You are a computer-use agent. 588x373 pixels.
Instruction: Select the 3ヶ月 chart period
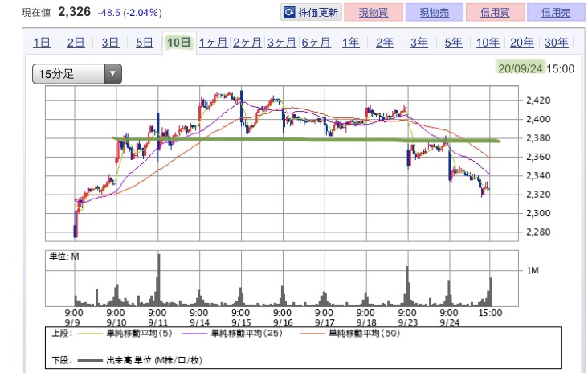[282, 43]
